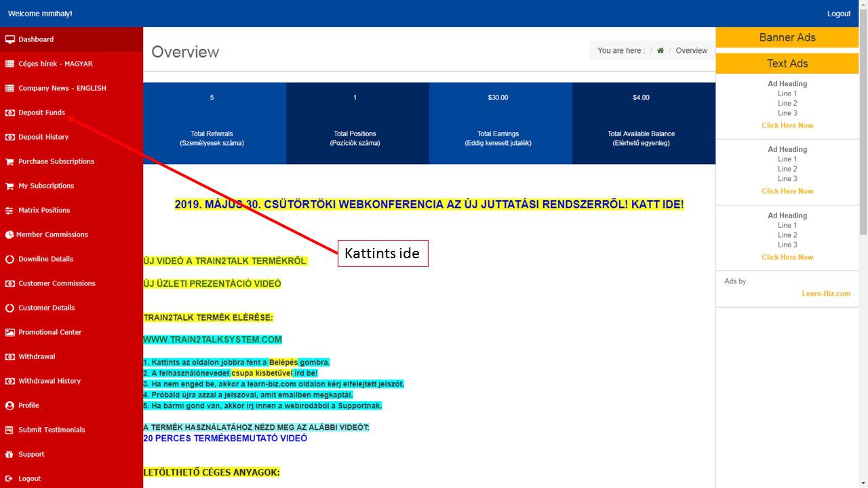Open the 20 PERCES TERMÉKBEMUTATÓ VIDEÓ link
This screenshot has width=868, height=488.
tap(224, 439)
